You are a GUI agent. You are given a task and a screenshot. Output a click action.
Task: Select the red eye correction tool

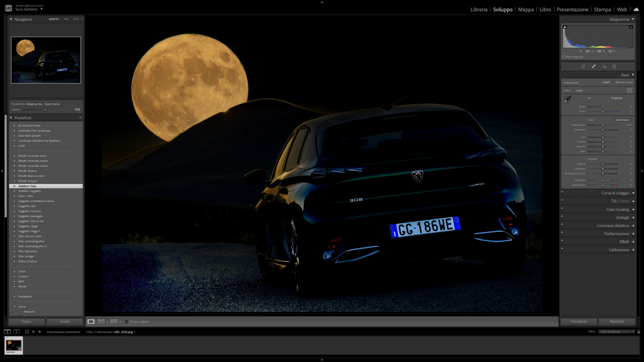click(x=604, y=67)
